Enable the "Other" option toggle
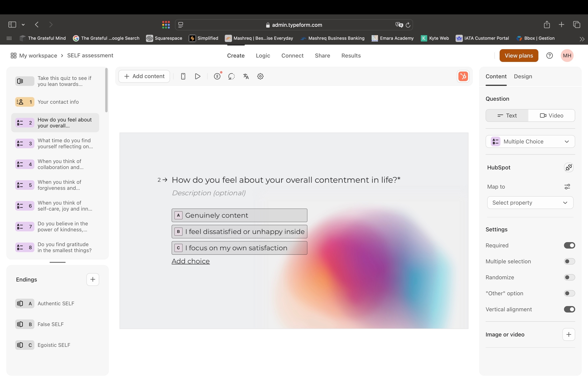This screenshot has height=382, width=588. coord(569,293)
